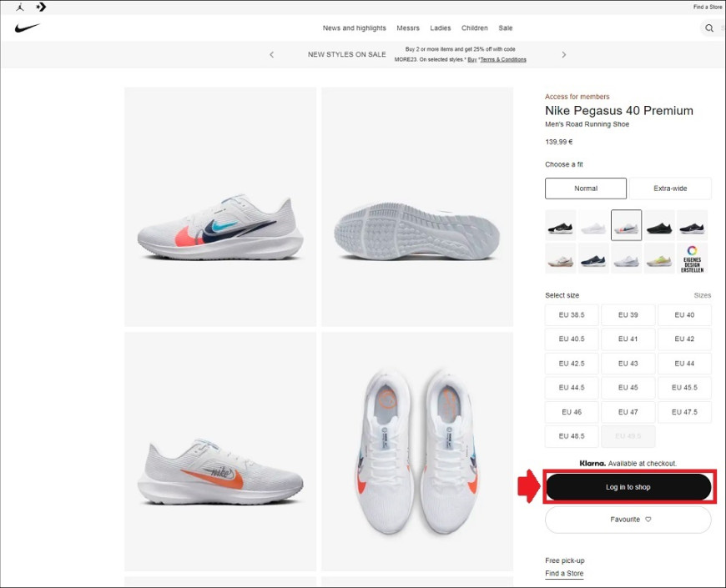726x588 pixels.
Task: Select Extra-wide fit option
Action: pos(670,188)
